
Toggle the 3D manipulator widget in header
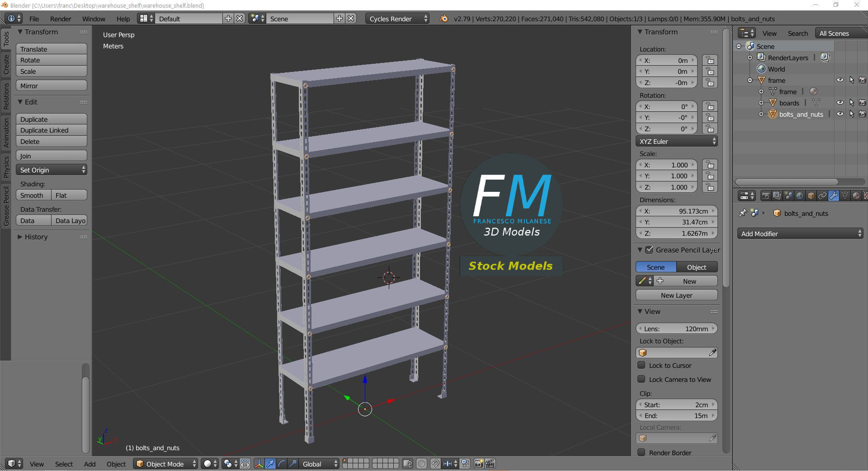[x=259, y=464]
